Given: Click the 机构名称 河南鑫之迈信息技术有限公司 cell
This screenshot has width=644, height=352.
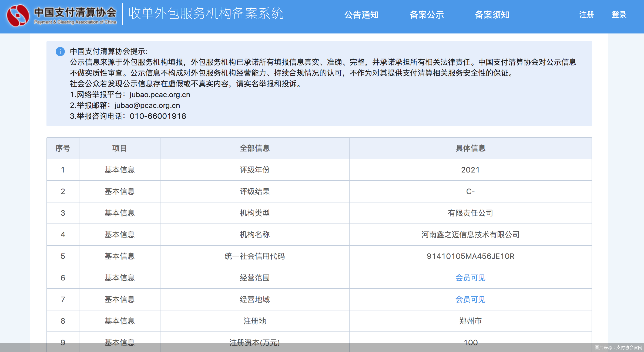Looking at the screenshot, I should click(470, 235).
